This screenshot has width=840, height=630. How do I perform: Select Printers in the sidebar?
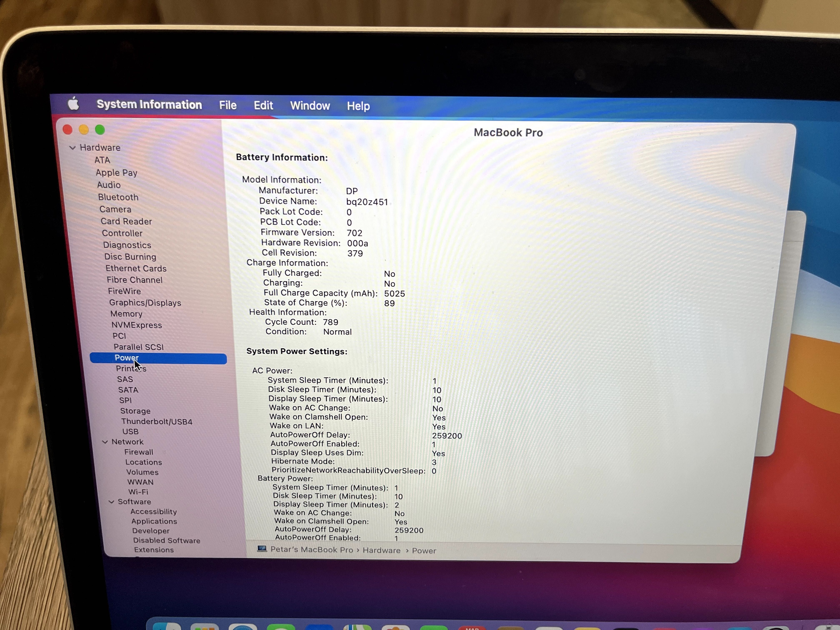tap(131, 368)
